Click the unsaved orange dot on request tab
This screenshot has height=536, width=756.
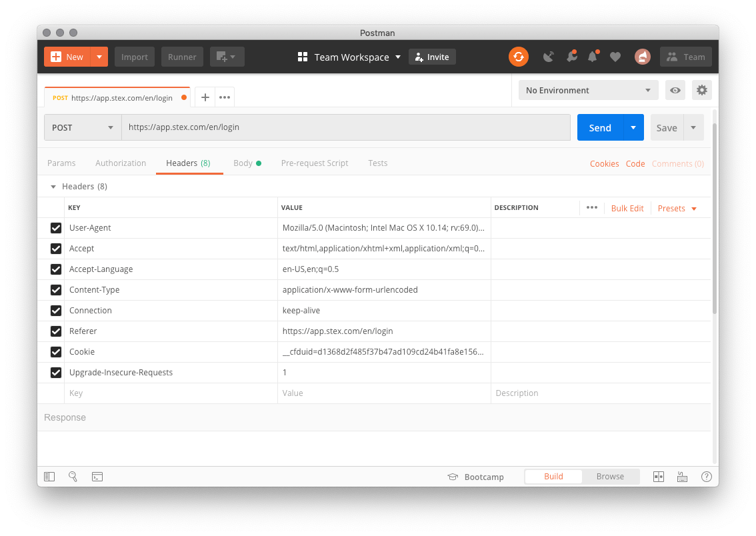tap(184, 97)
